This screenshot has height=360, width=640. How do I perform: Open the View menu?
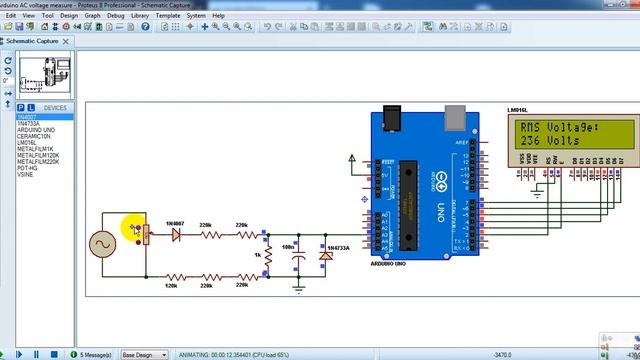(x=29, y=16)
